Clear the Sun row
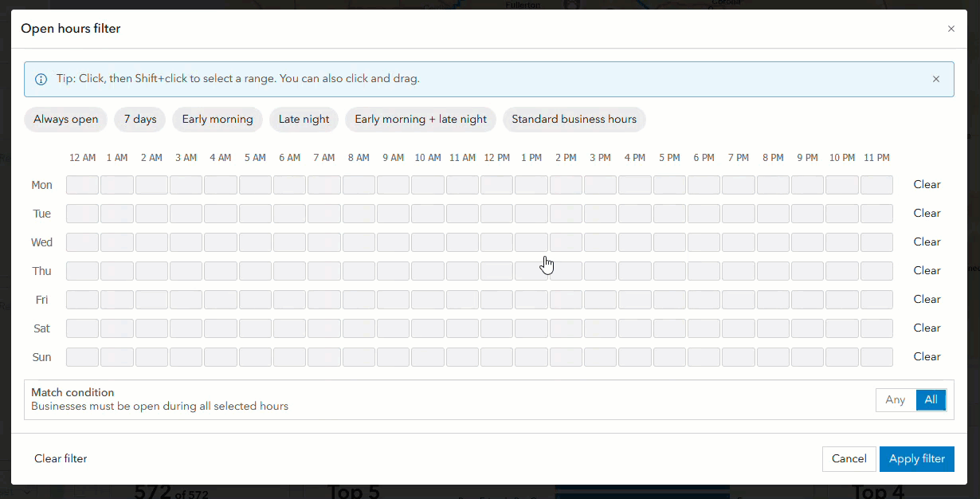980x499 pixels. click(x=927, y=356)
